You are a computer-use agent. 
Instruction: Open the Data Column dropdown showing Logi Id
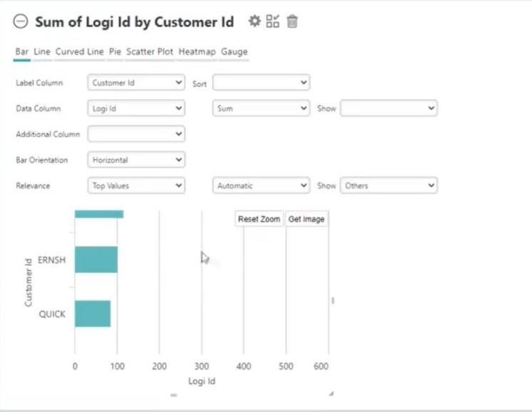tap(136, 108)
